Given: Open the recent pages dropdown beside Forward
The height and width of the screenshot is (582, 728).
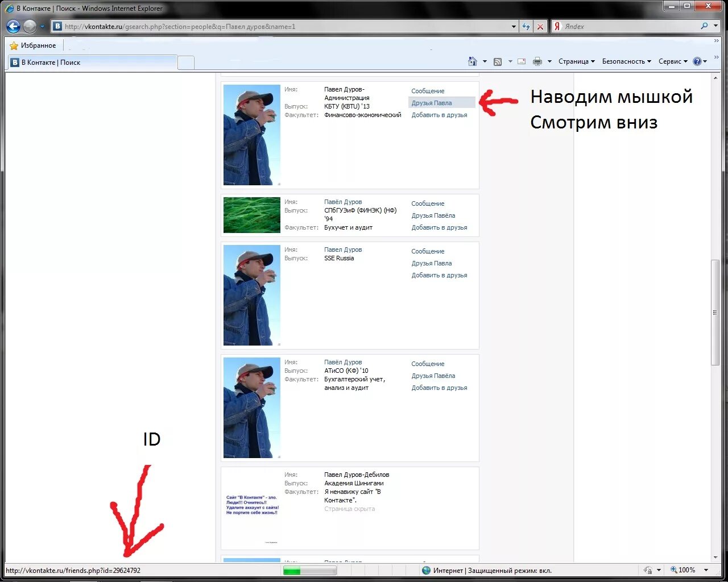Looking at the screenshot, I should pyautogui.click(x=42, y=27).
